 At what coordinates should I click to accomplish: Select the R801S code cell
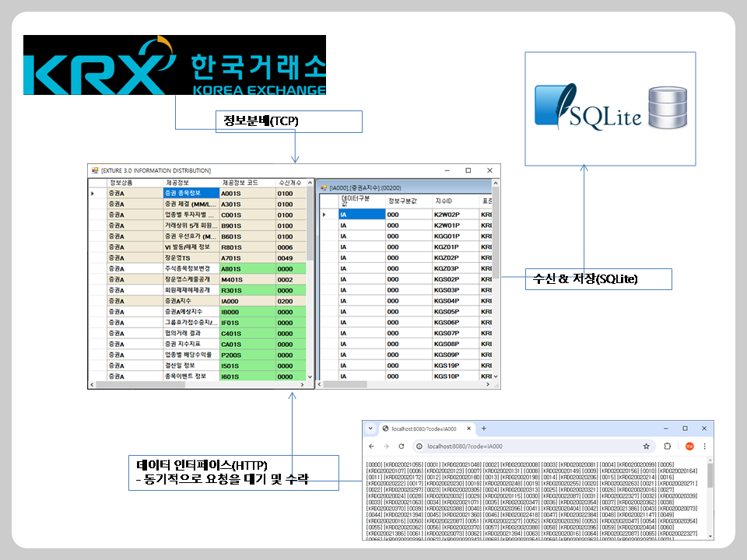click(247, 247)
